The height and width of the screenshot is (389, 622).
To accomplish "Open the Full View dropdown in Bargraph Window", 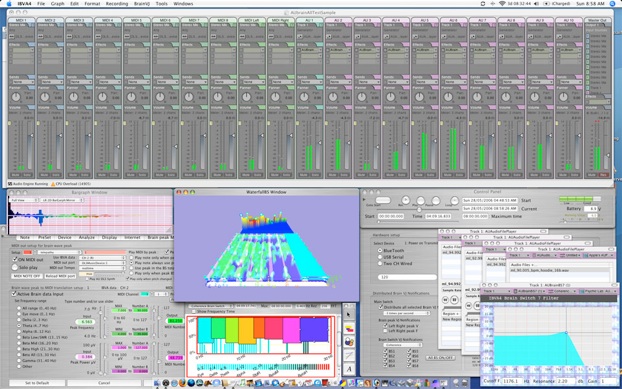I will click(24, 200).
